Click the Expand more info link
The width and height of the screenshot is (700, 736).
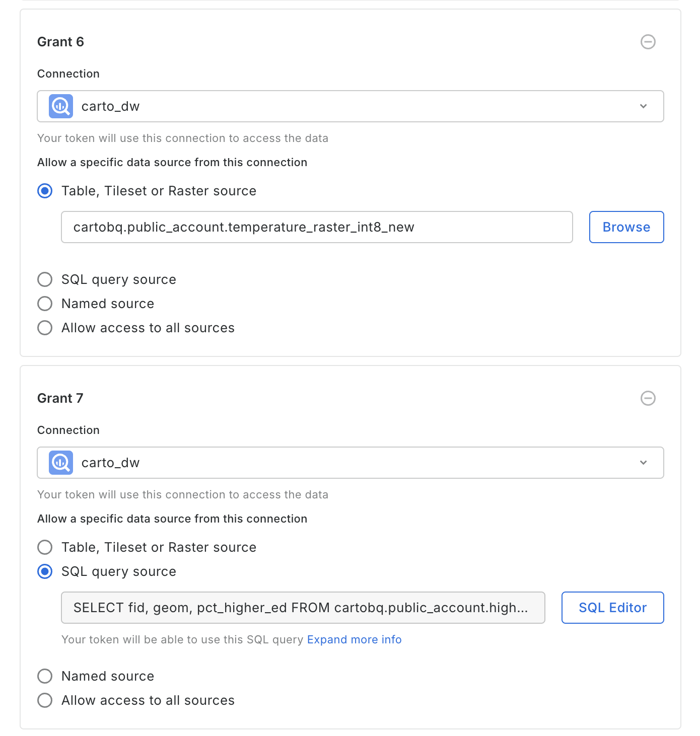tap(354, 639)
